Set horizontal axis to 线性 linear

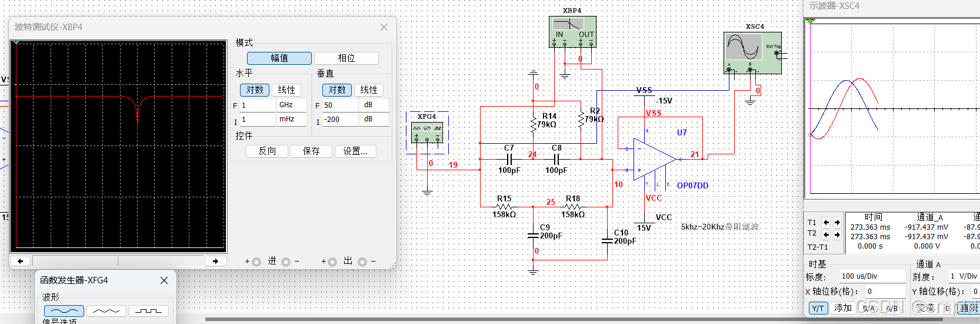[x=286, y=90]
